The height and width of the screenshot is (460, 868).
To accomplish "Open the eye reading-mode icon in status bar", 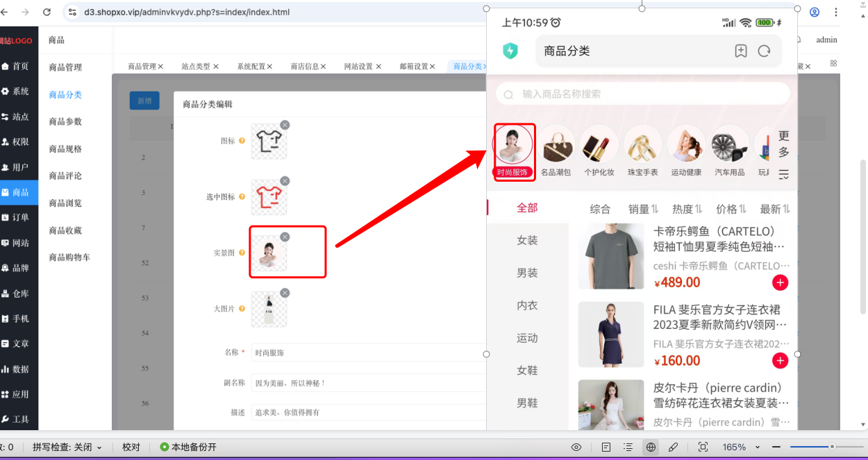I will click(576, 447).
